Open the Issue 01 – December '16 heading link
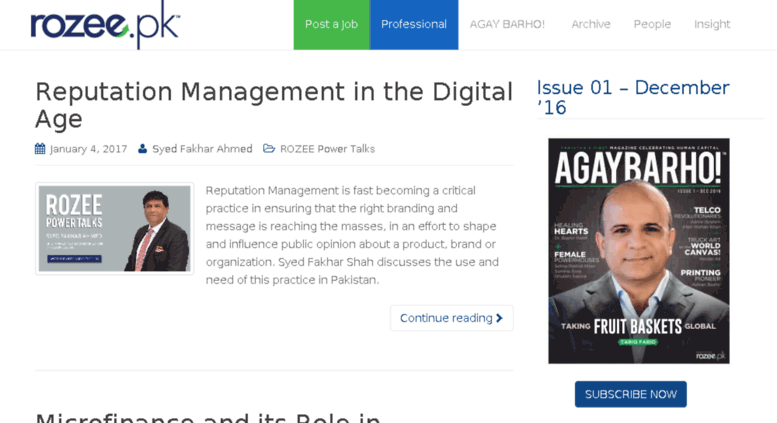The height and width of the screenshot is (423, 777). point(633,98)
